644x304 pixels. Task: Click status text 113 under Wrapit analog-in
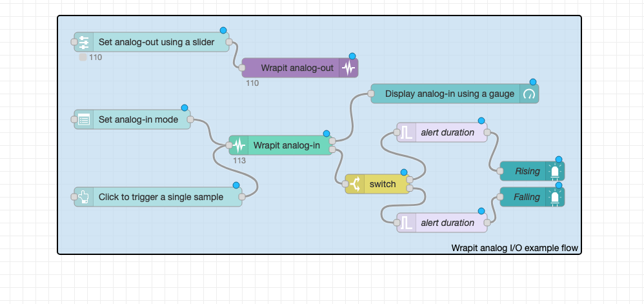coord(239,161)
